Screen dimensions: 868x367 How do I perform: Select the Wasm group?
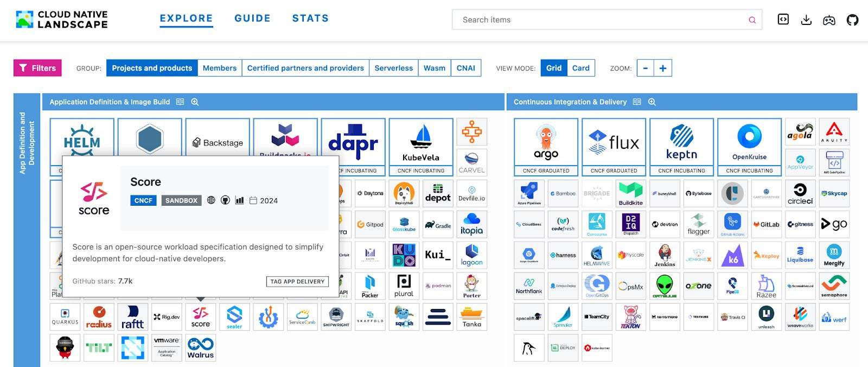tap(435, 68)
